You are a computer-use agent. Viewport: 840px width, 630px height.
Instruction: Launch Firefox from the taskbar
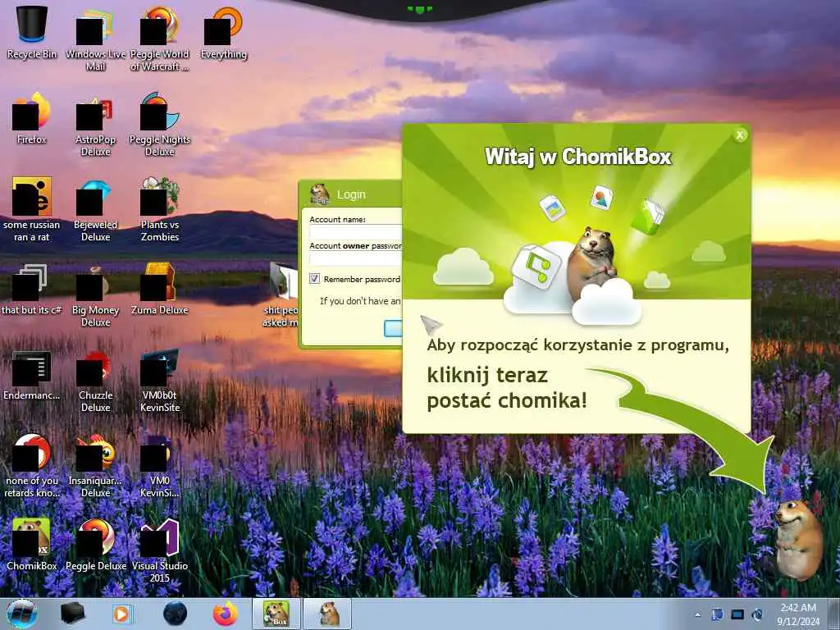point(226,614)
